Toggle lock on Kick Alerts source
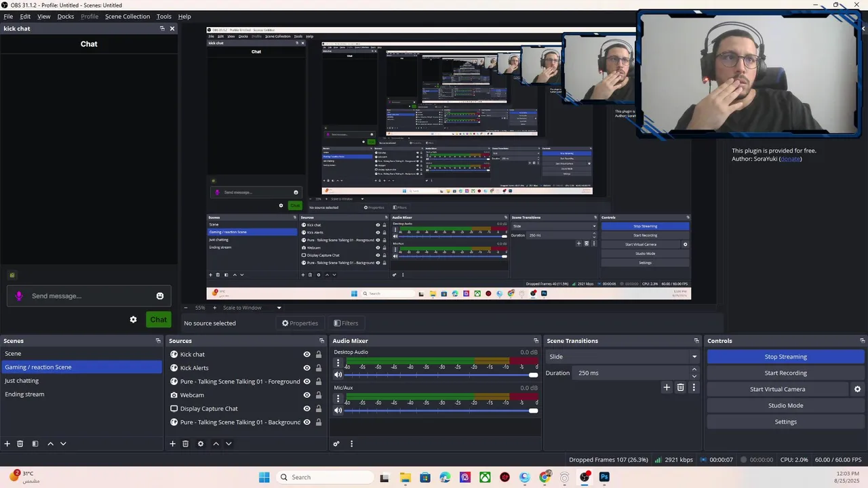This screenshot has width=868, height=488. [x=319, y=368]
